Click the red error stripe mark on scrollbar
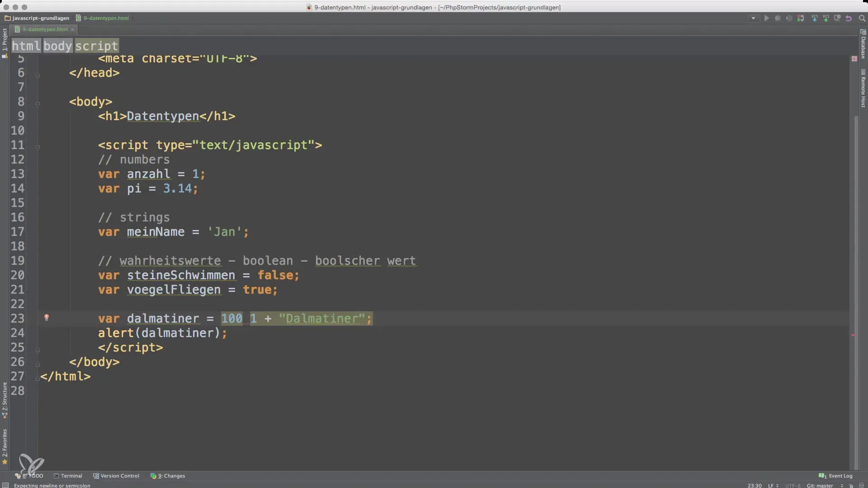Viewport: 868px width, 488px height. [x=853, y=335]
